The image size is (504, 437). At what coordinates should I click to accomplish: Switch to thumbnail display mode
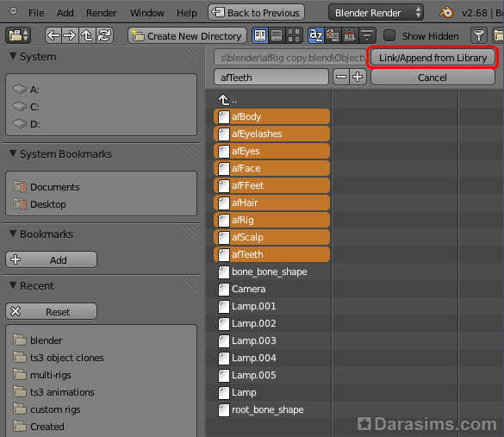pos(294,35)
